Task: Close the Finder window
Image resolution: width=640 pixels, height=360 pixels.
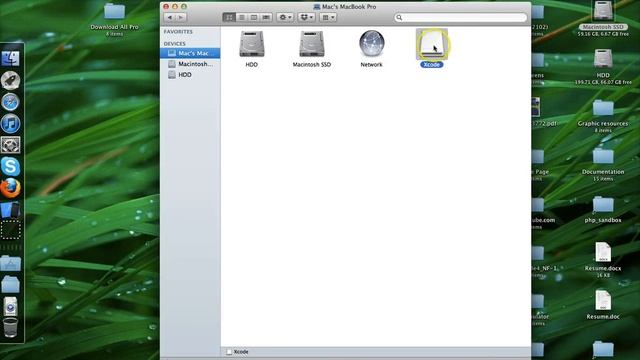Action: 166,7
